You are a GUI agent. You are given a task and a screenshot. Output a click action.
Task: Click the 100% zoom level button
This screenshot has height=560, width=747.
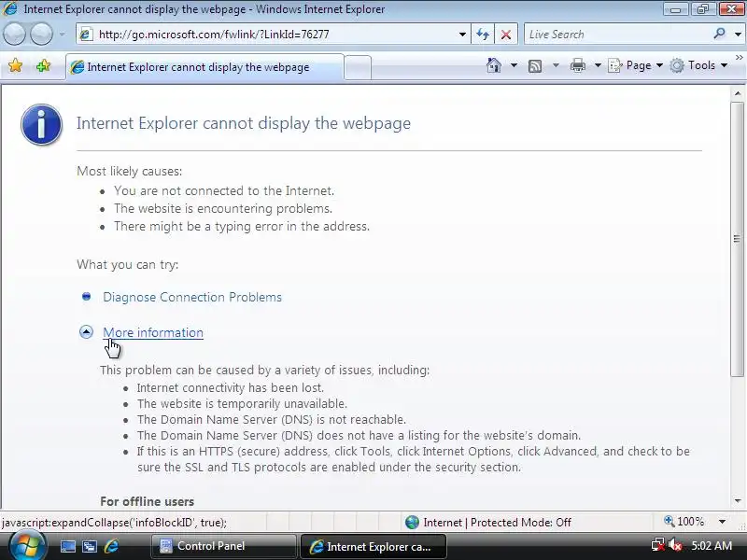[684, 522]
